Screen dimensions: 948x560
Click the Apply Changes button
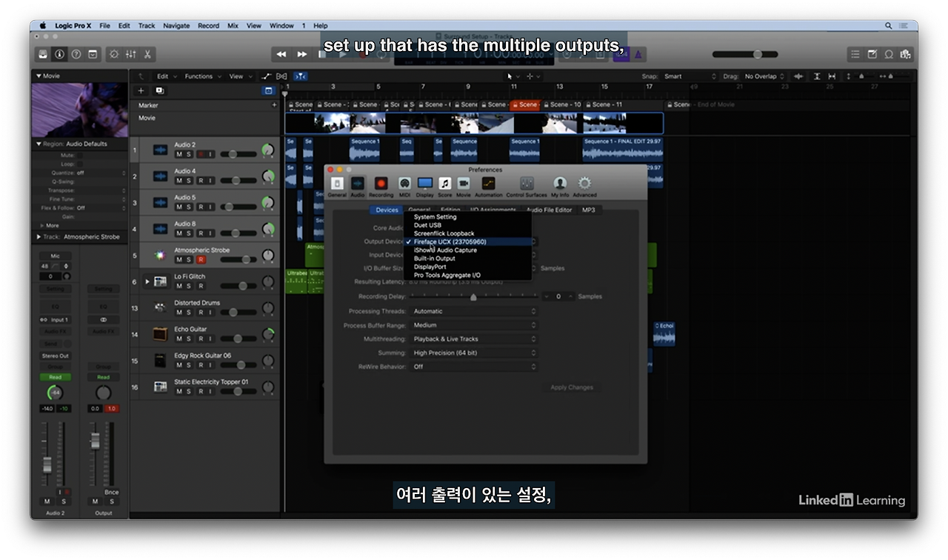[x=572, y=387]
